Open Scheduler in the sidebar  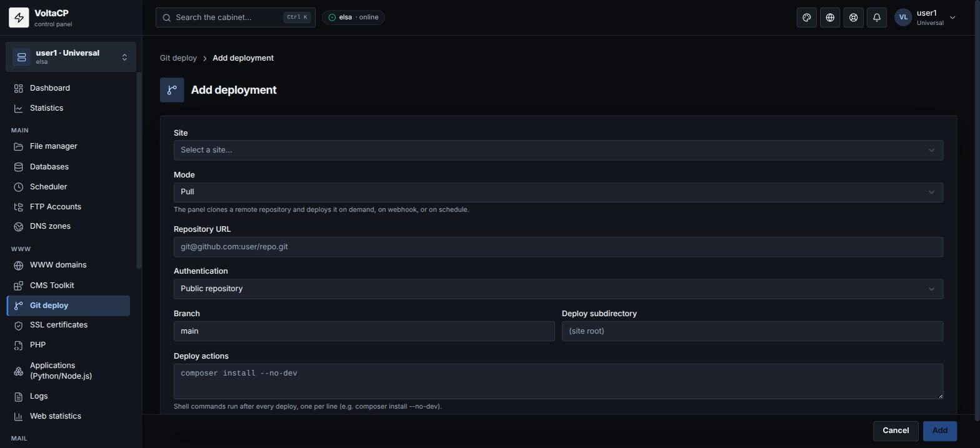point(68,187)
